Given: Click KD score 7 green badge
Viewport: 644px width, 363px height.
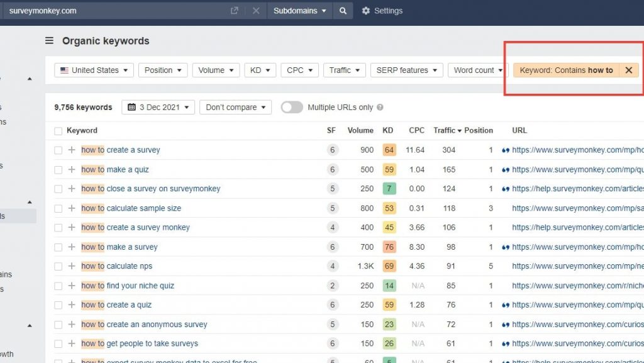Looking at the screenshot, I should click(x=389, y=189).
